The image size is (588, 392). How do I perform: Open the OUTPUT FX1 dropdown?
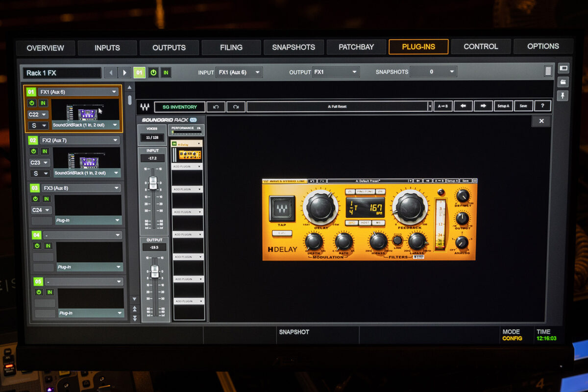(336, 72)
